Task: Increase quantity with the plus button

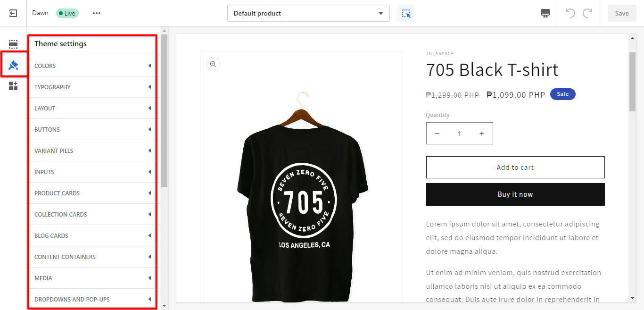Action: pyautogui.click(x=481, y=134)
